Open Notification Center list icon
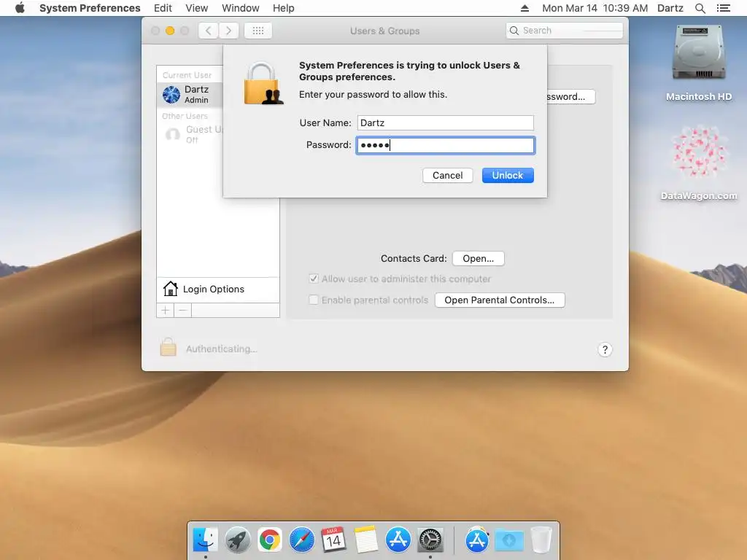The height and width of the screenshot is (560, 747). 723,8
